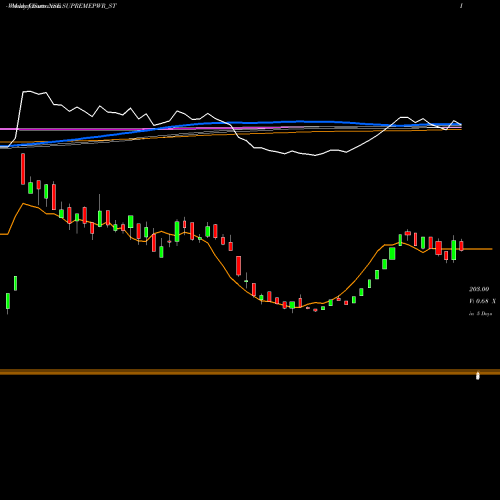Click the first green candlestick at far left
The image size is (500, 500).
8,303
